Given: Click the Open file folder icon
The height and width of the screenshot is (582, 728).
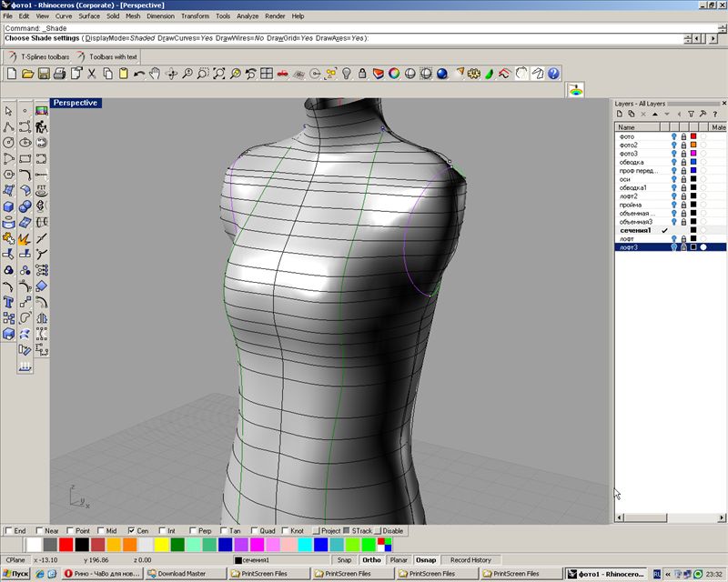Looking at the screenshot, I should pos(28,73).
